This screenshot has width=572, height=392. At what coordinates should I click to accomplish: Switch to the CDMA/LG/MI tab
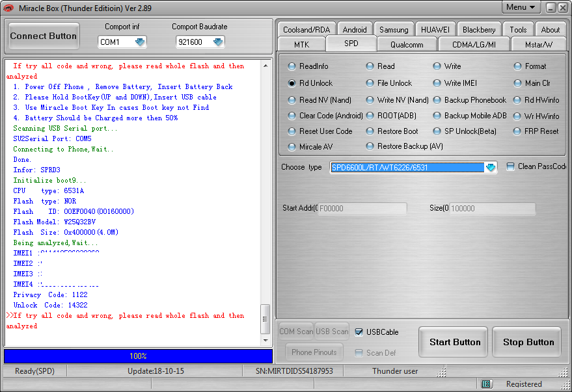coord(474,44)
